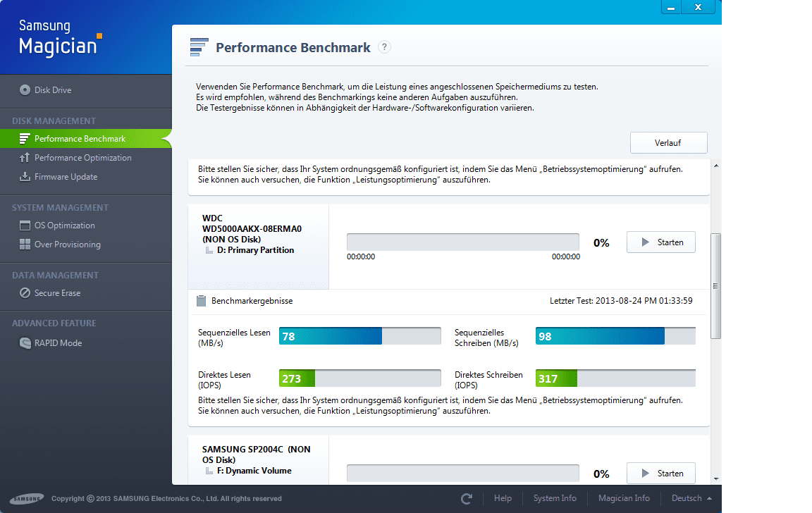Screen dimensions: 812x513
Task: Click the OS Optimization window icon
Action: click(x=25, y=225)
